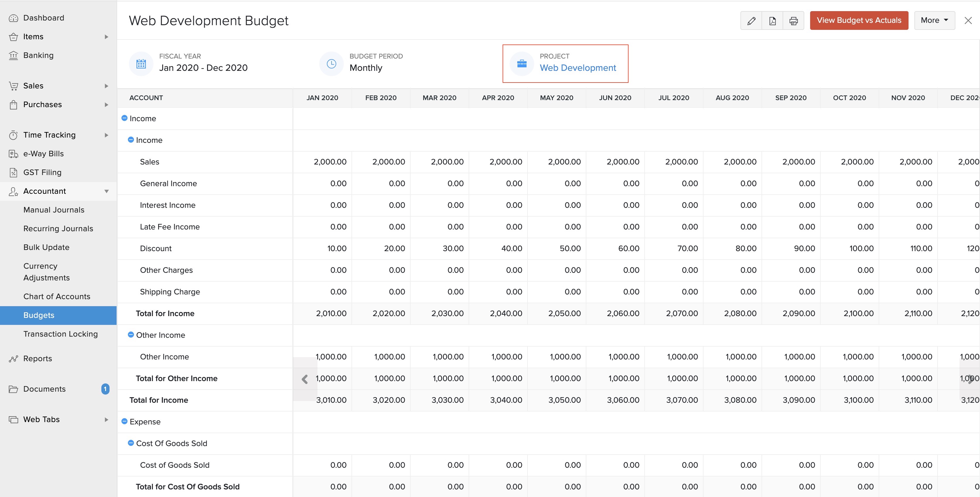The image size is (980, 497).
Task: Open the More dropdown menu
Action: coord(934,20)
